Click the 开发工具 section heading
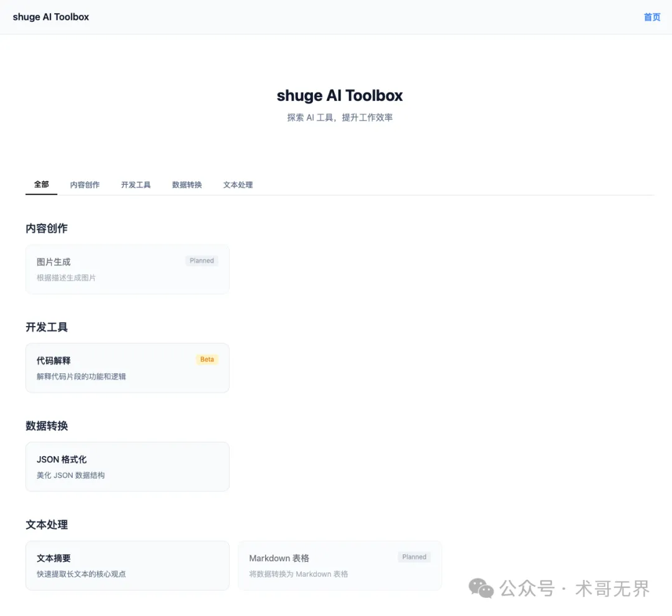 point(47,327)
